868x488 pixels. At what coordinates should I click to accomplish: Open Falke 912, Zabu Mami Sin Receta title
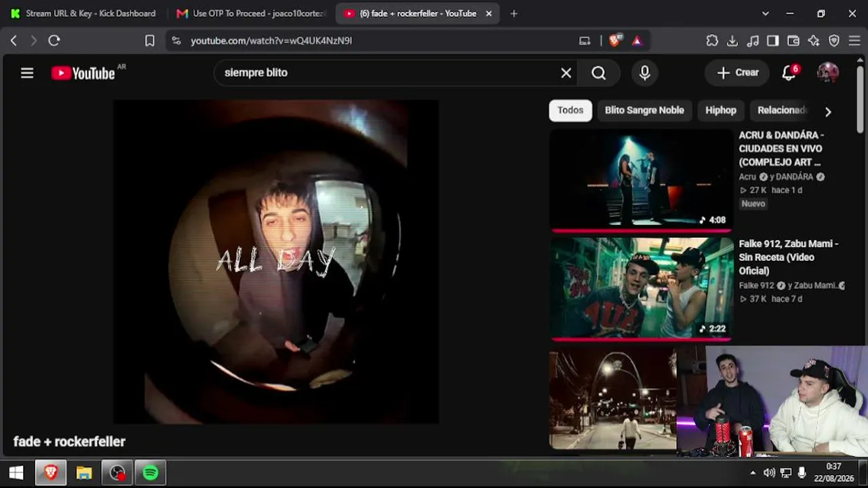pyautogui.click(x=789, y=257)
